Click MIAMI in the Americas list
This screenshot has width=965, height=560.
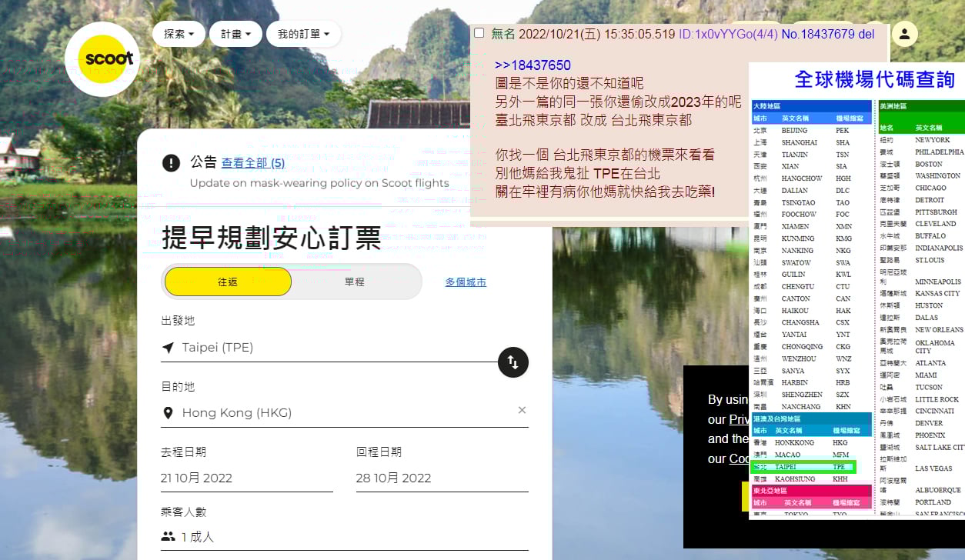[x=926, y=375]
